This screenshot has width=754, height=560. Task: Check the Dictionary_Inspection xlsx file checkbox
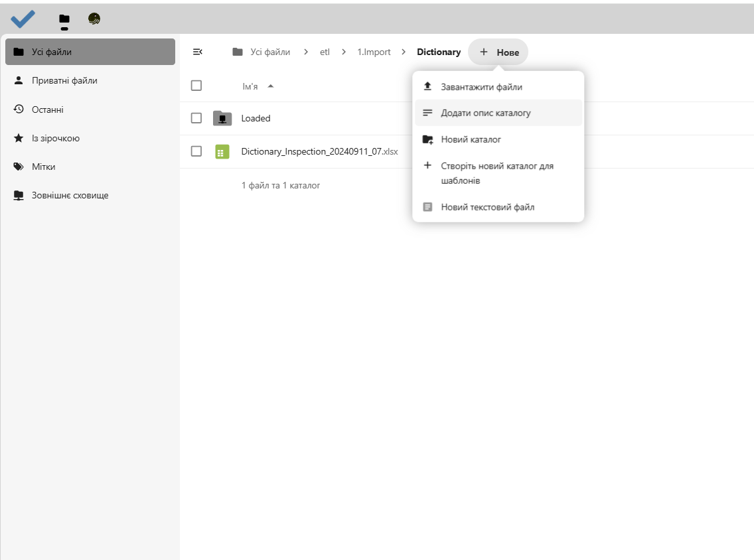[196, 151]
